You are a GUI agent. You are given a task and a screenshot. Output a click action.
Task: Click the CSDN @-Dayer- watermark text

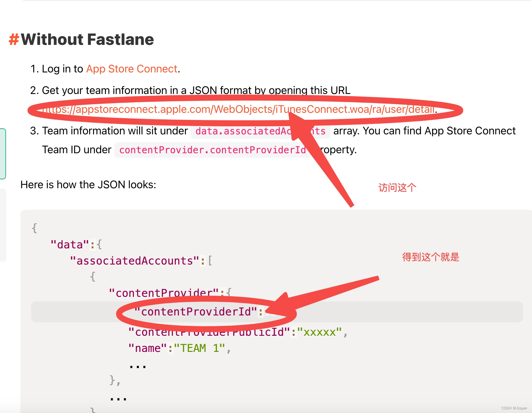(514, 408)
